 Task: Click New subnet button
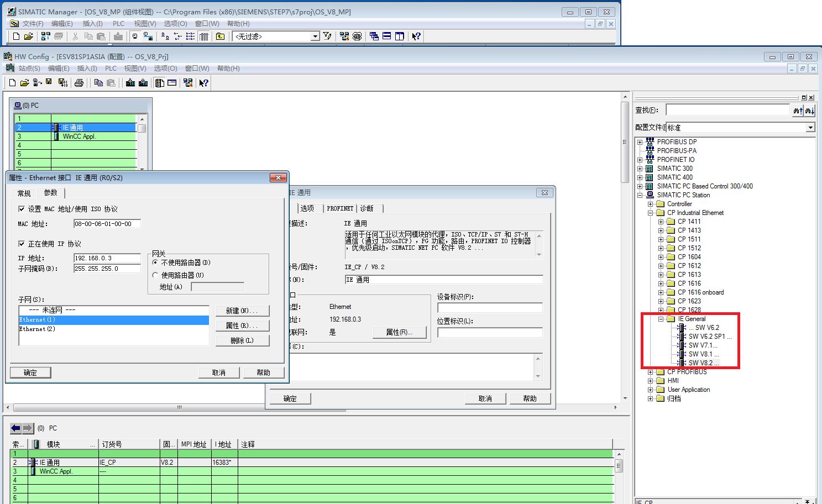(x=242, y=311)
